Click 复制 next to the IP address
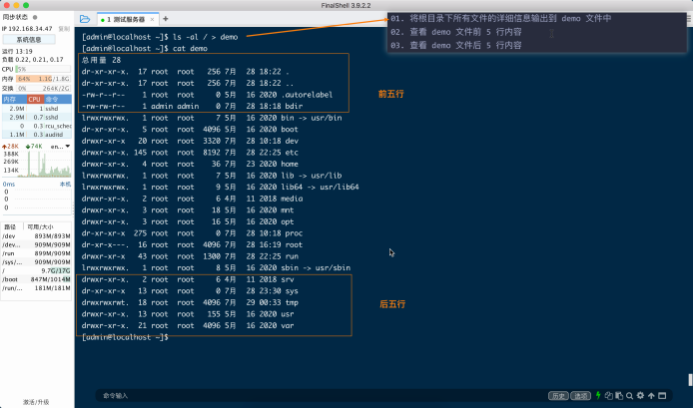 [64, 28]
